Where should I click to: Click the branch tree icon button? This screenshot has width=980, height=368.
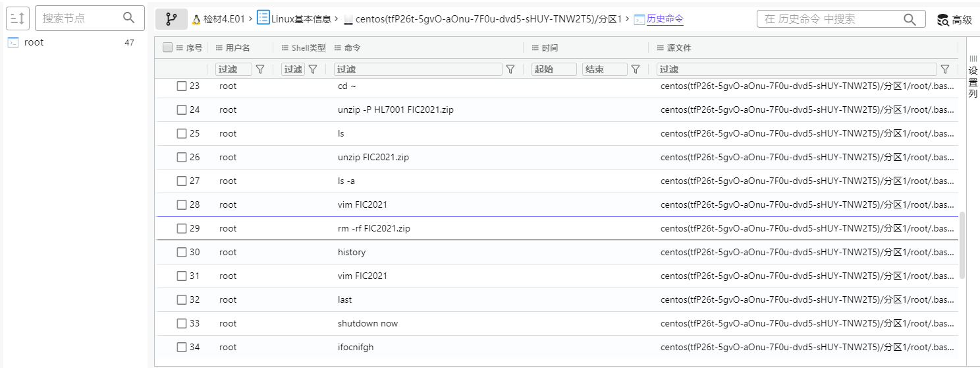coord(171,20)
